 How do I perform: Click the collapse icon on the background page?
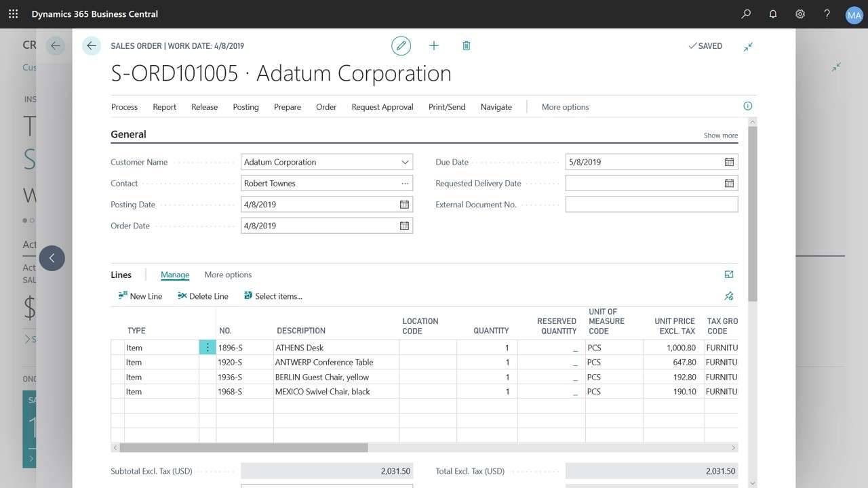click(837, 66)
